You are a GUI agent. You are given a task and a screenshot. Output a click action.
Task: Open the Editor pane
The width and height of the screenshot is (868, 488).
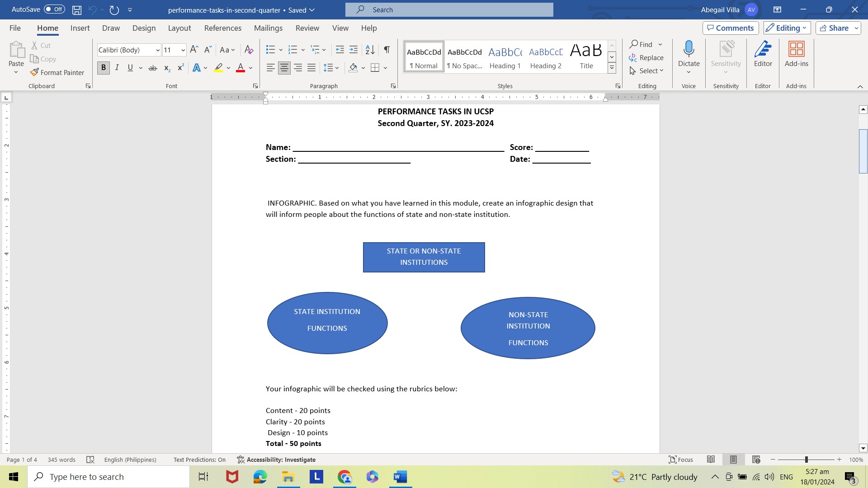point(763,54)
